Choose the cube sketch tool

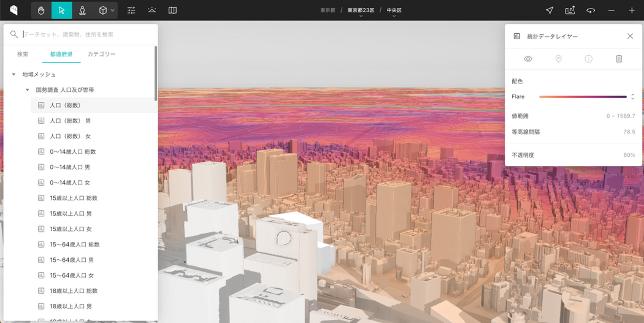[103, 10]
